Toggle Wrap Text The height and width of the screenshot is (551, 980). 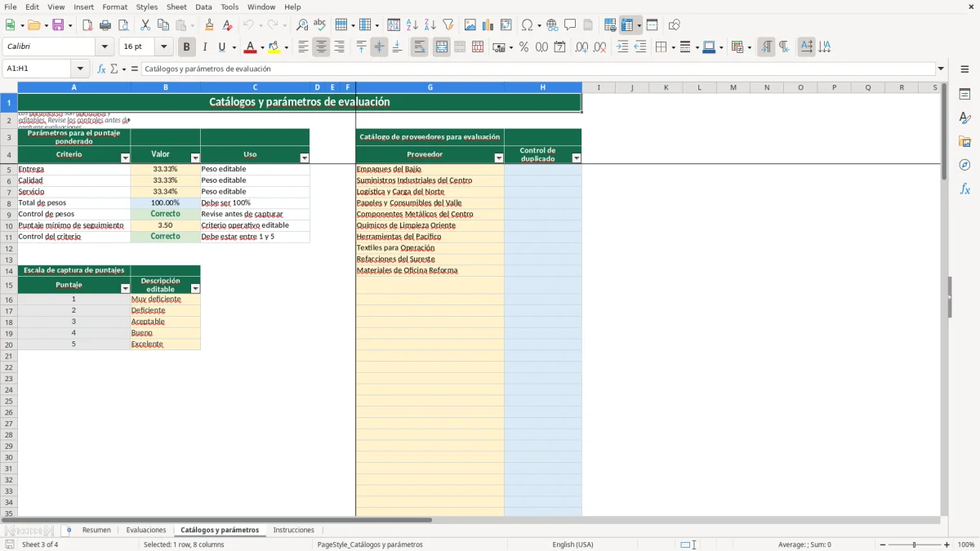point(420,47)
